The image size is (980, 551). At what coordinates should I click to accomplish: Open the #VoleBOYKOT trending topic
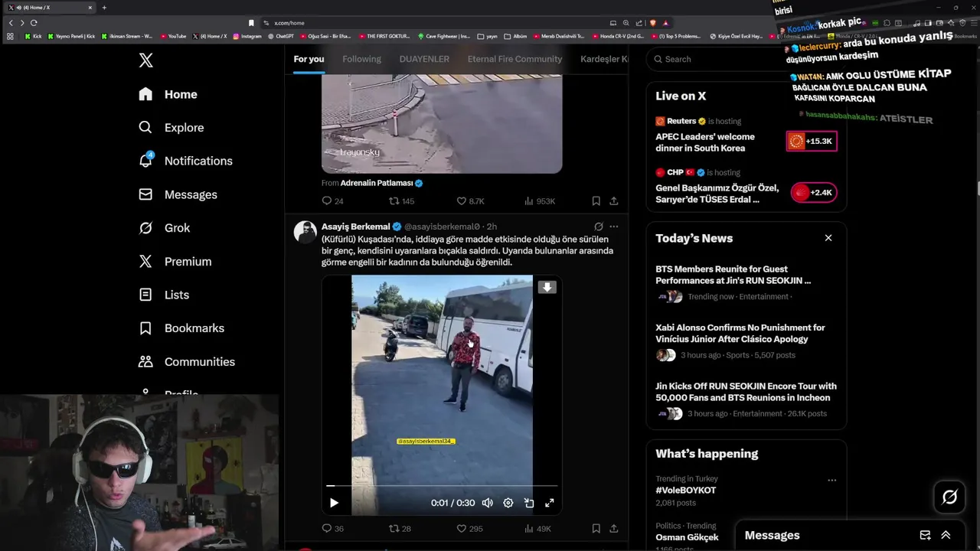[x=686, y=491]
